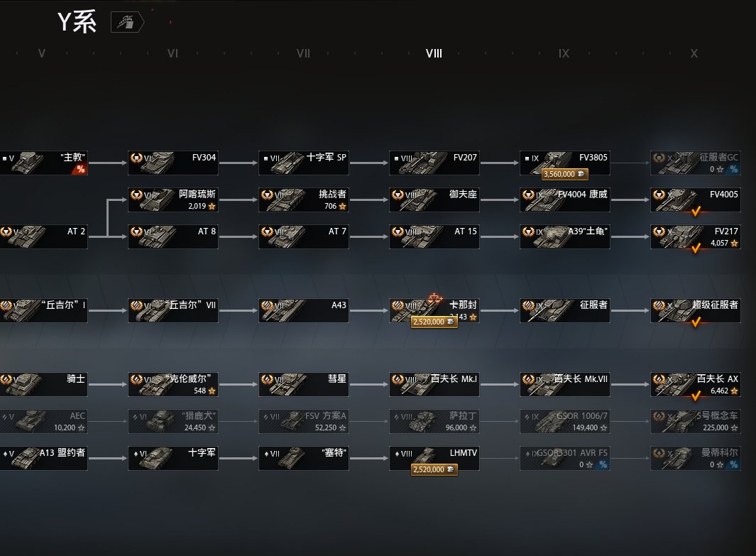Image resolution: width=756 pixels, height=556 pixels.
Task: Click the 3,560,000 credits price on FV3805
Action: pyautogui.click(x=564, y=174)
